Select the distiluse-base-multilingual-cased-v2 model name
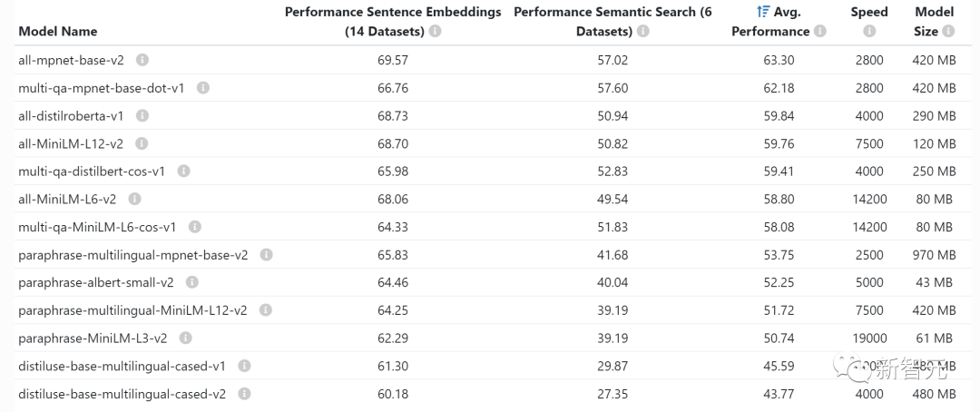The height and width of the screenshot is (412, 980). 122,394
